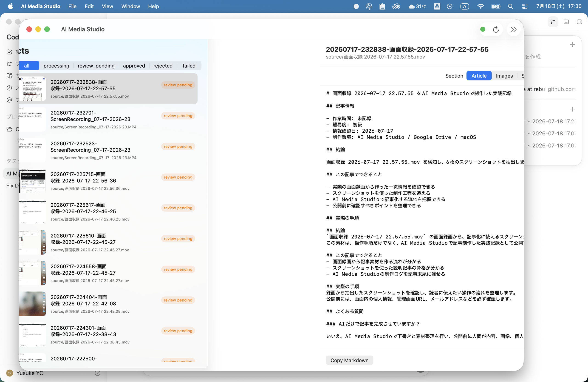Click github.com link in background window
Image resolution: width=588 pixels, height=382 pixels.
coord(562,89)
